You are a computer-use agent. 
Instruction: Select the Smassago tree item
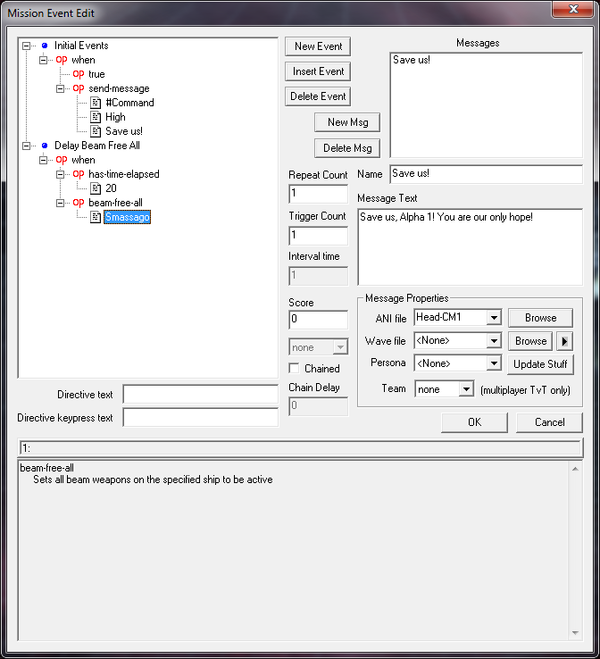coord(127,217)
